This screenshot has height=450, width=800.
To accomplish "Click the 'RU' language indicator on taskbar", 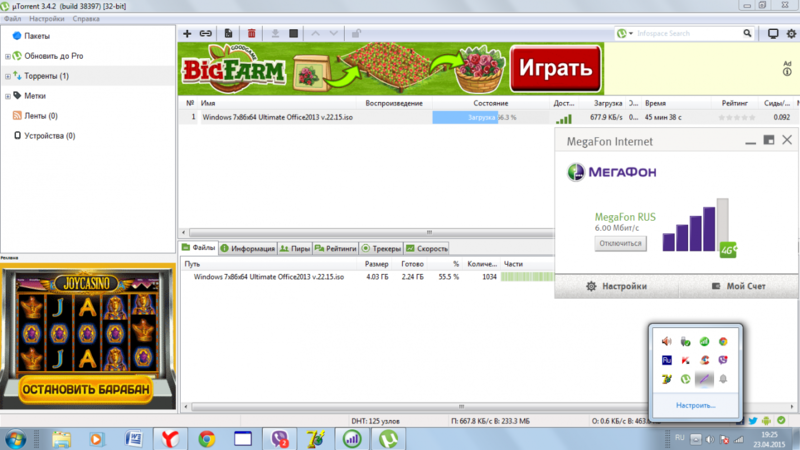I will coord(680,438).
